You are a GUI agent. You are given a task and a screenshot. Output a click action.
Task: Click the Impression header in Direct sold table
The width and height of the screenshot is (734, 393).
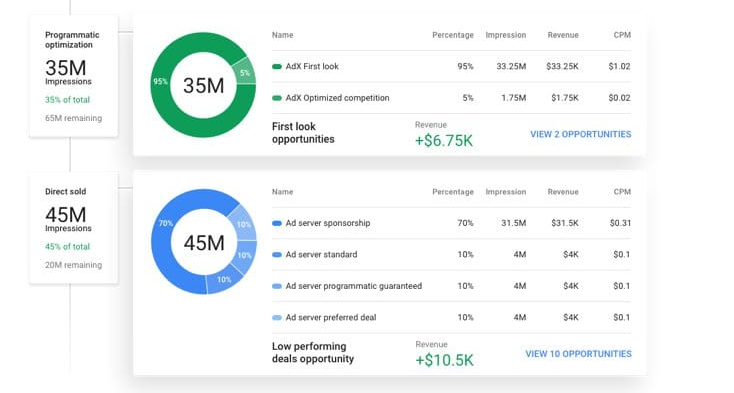click(506, 192)
